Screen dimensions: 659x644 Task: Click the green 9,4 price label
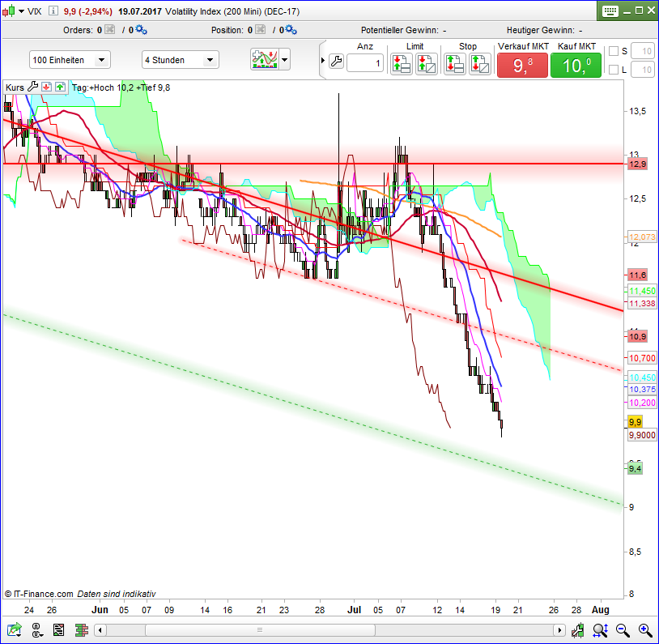tap(635, 468)
